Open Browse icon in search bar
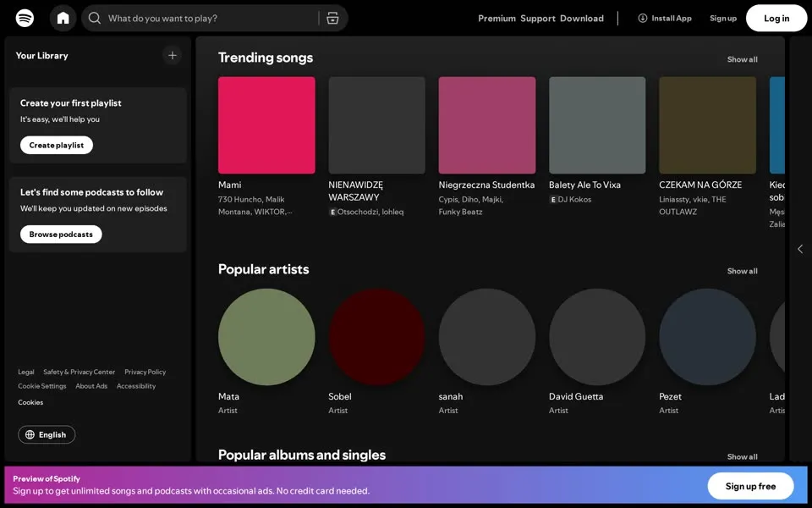This screenshot has width=812, height=508. (332, 18)
